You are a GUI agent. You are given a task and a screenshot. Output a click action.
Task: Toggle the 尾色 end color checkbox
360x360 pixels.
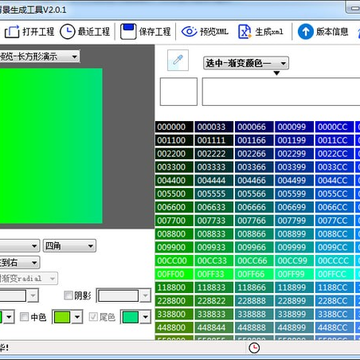[93, 317]
